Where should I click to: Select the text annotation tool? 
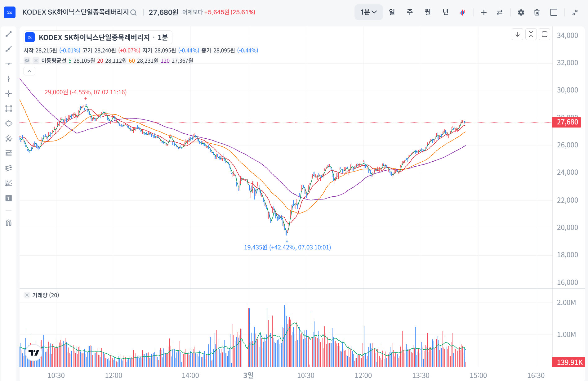[x=9, y=198]
